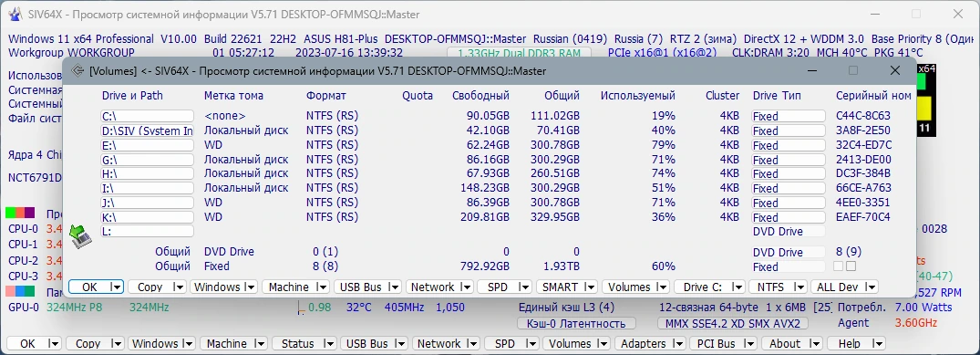The height and width of the screenshot is (355, 980).
Task: Select the I:\ drive path field
Action: [x=147, y=188]
